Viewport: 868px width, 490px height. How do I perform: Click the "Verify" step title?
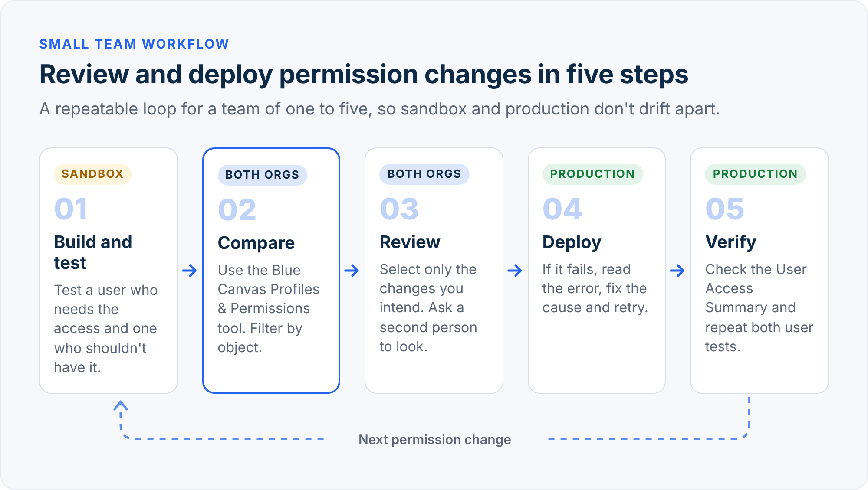click(730, 242)
